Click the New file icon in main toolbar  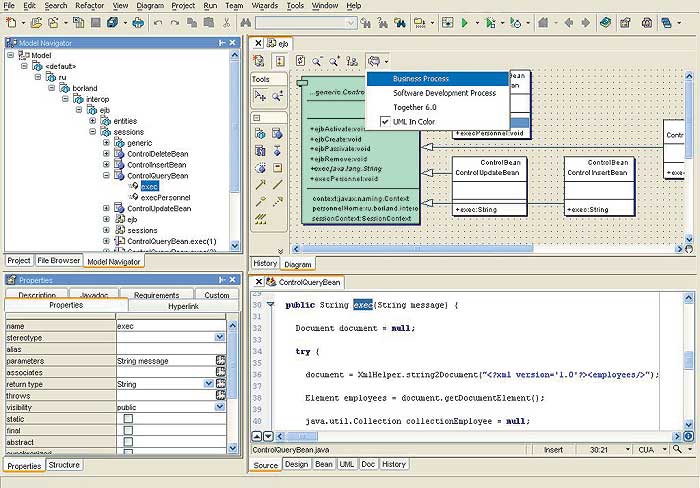(x=11, y=22)
